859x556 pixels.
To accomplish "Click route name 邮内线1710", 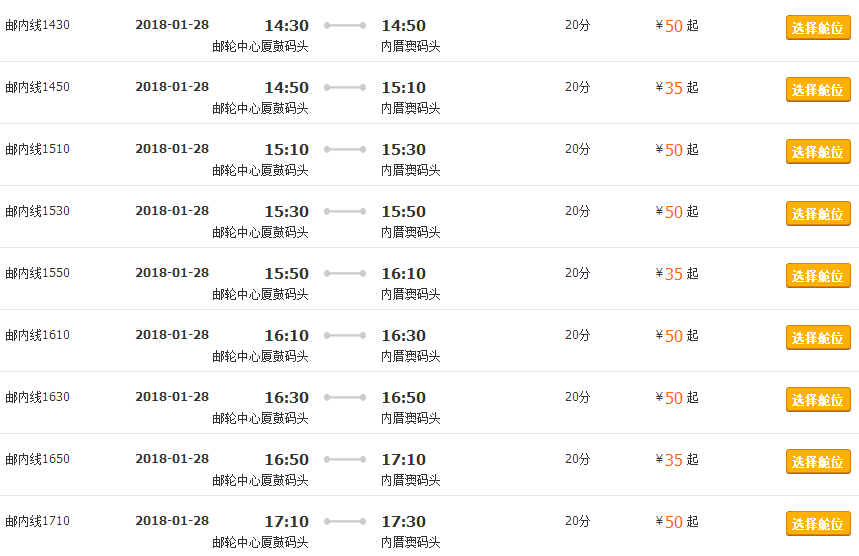I will [37, 520].
